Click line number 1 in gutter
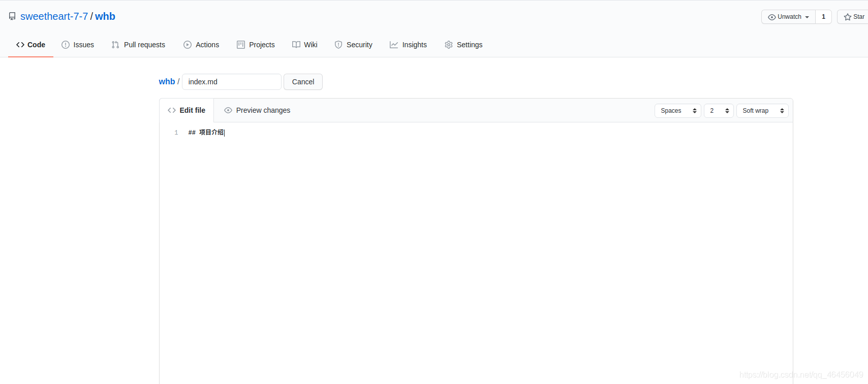This screenshot has height=384, width=868. [176, 133]
